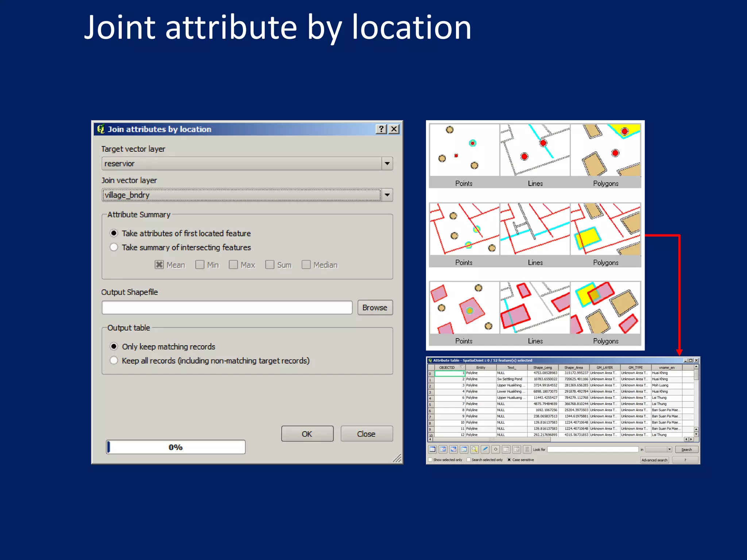Click the Text_ column header
Screen dimensions: 747x560
pos(512,367)
